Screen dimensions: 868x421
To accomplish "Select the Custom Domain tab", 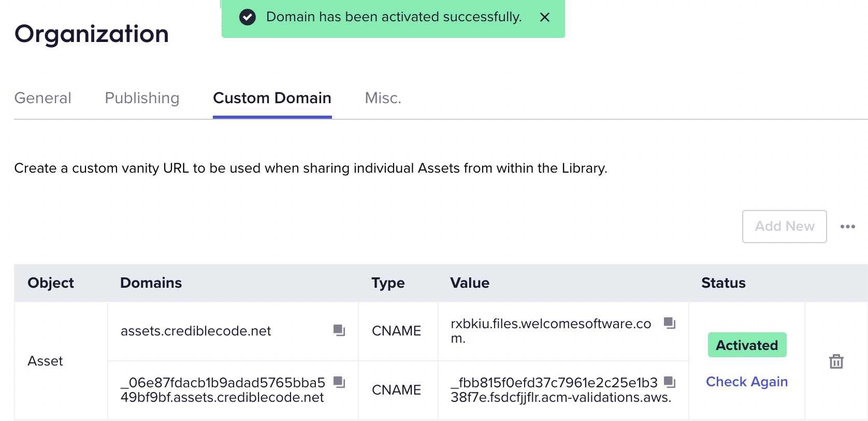I will (x=272, y=98).
